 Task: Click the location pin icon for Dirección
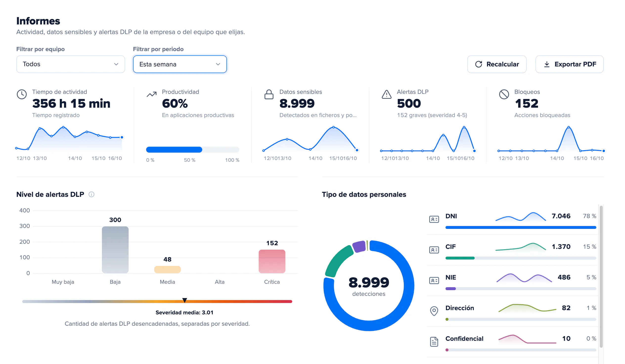(434, 311)
